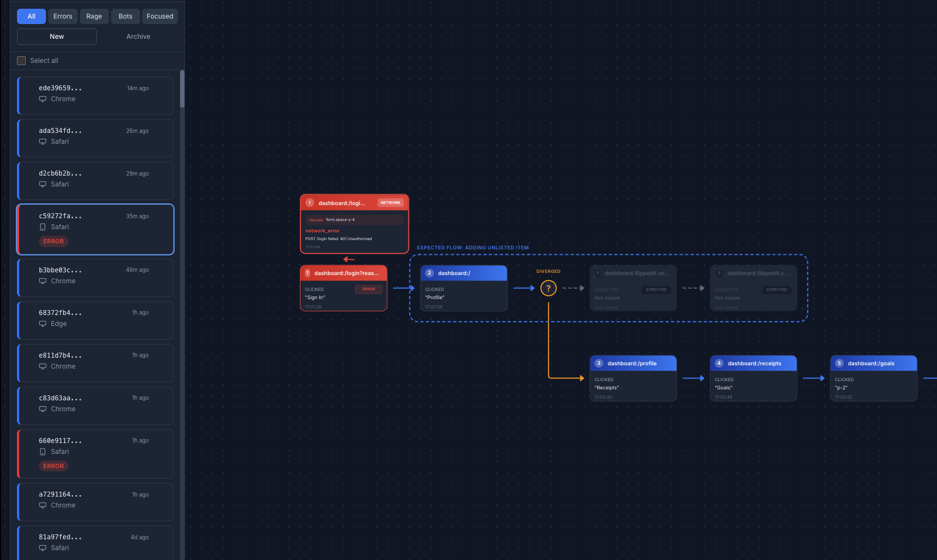Viewport: 937px width, 560px height.
Task: Select the Rage filter tab
Action: point(94,16)
